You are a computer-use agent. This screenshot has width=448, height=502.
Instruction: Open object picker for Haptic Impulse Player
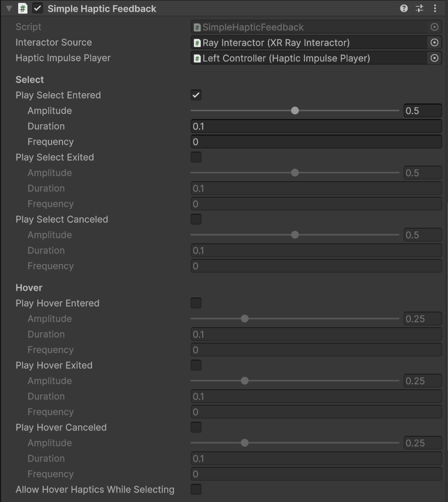point(433,58)
